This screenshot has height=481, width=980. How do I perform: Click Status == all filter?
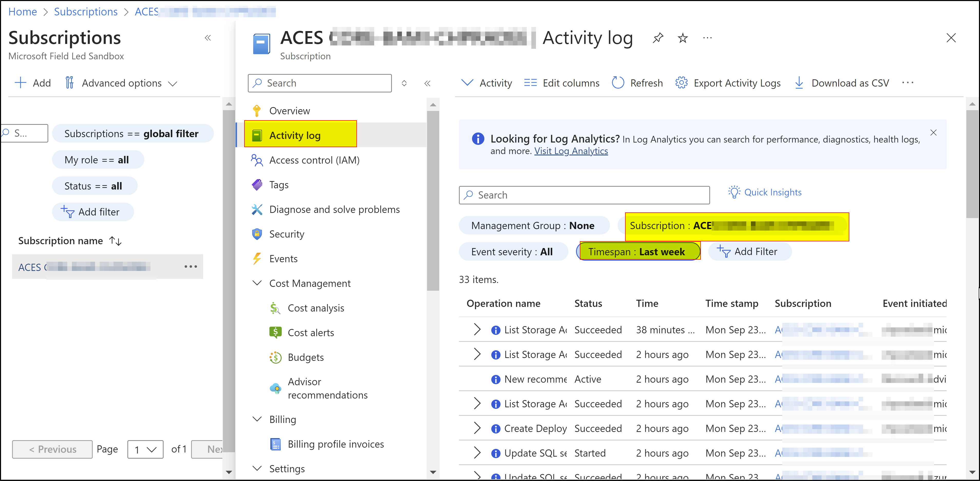(x=95, y=186)
